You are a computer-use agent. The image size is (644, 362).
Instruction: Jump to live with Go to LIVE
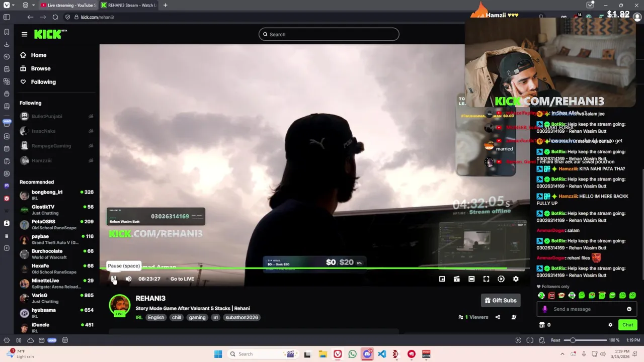[182, 279]
